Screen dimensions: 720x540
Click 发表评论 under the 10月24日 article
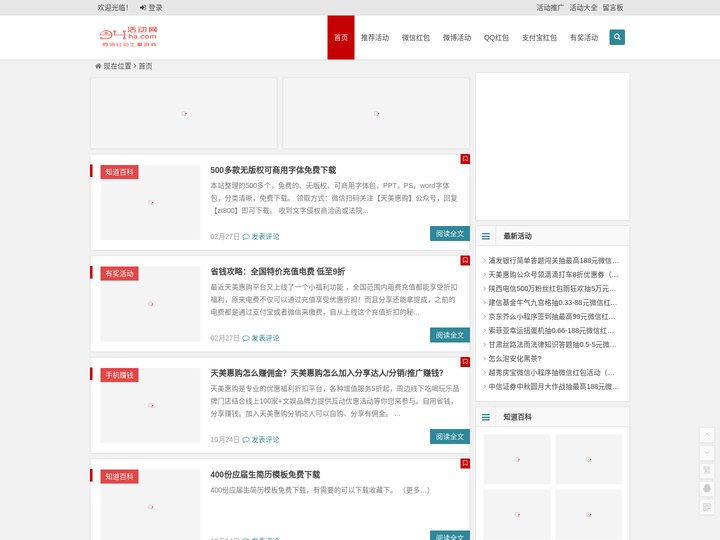[265, 440]
